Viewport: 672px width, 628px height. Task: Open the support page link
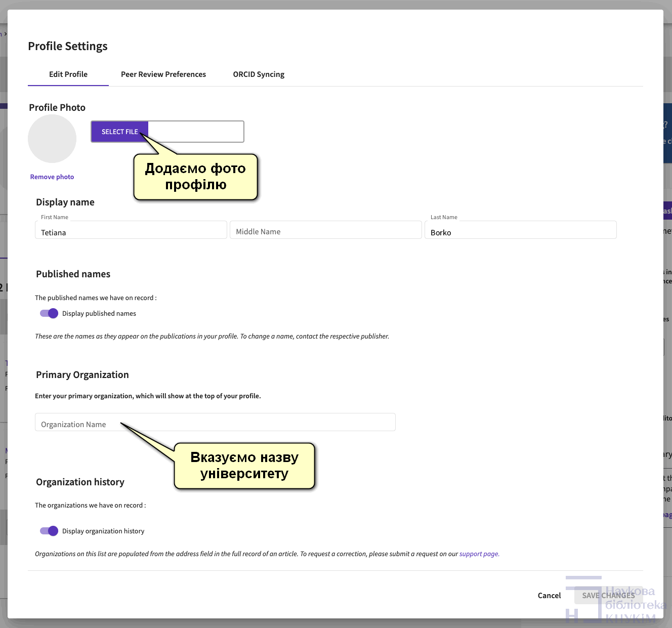coord(479,554)
